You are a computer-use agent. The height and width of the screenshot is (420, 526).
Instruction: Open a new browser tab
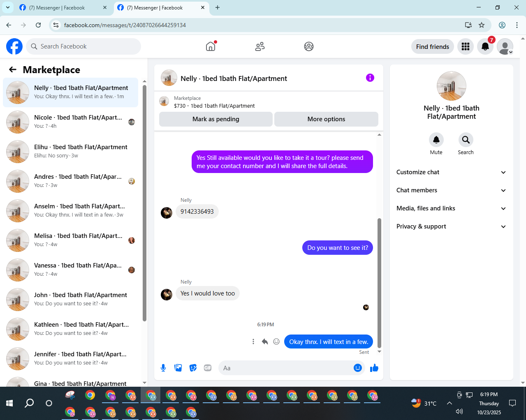tap(218, 7)
